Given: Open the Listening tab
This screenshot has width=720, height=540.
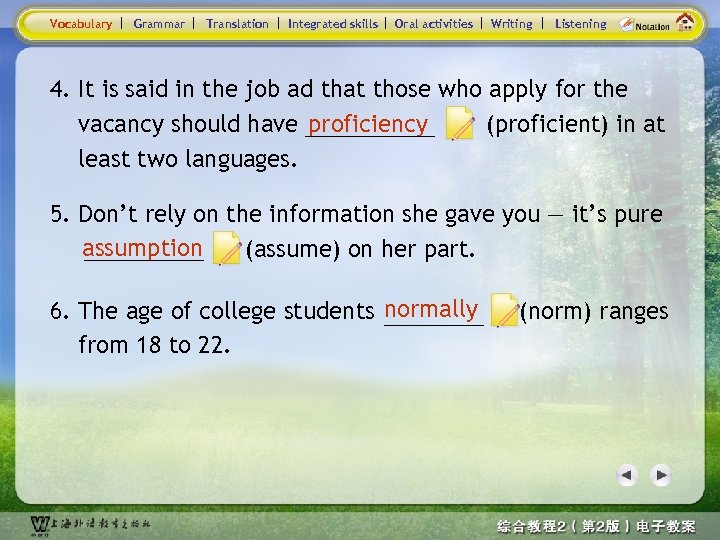Looking at the screenshot, I should 580,23.
